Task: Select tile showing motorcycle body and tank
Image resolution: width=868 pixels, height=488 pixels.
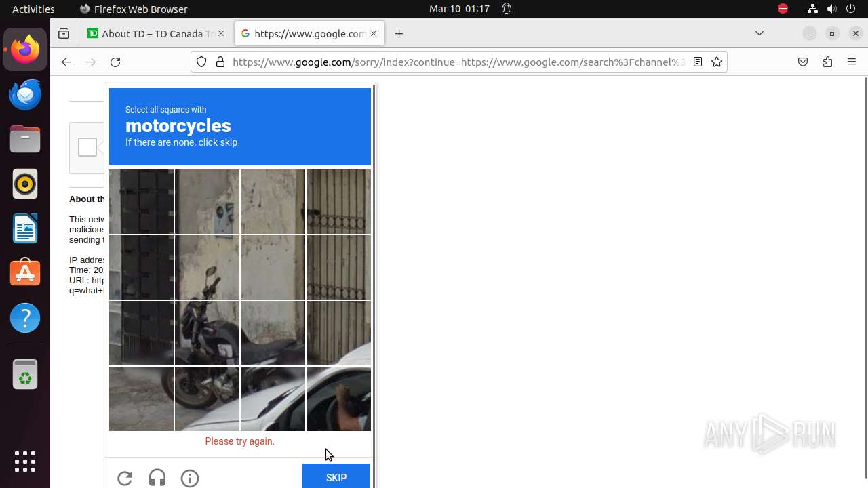Action: pos(207,333)
